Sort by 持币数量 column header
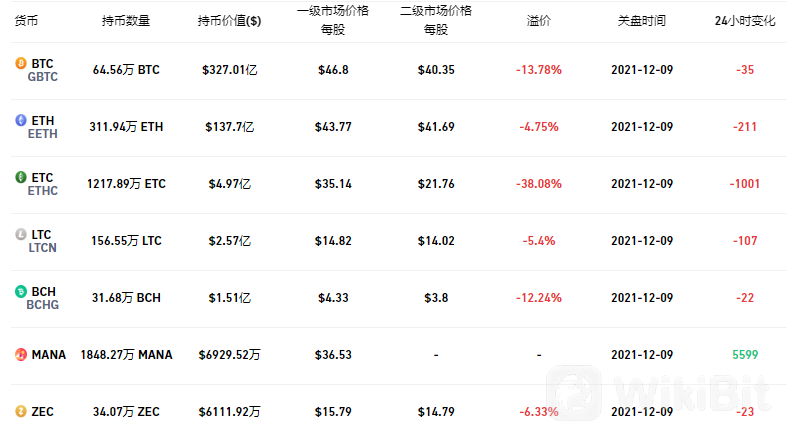The width and height of the screenshot is (787, 441). point(126,21)
